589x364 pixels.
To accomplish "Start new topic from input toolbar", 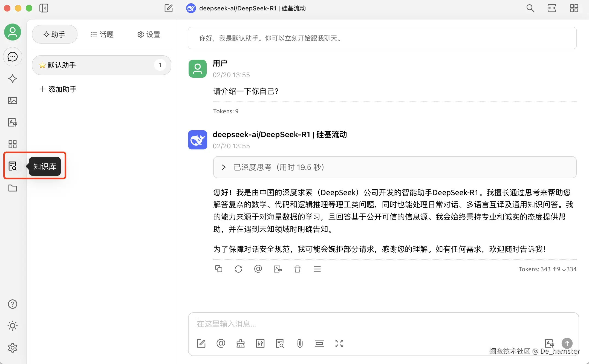I will tap(201, 343).
